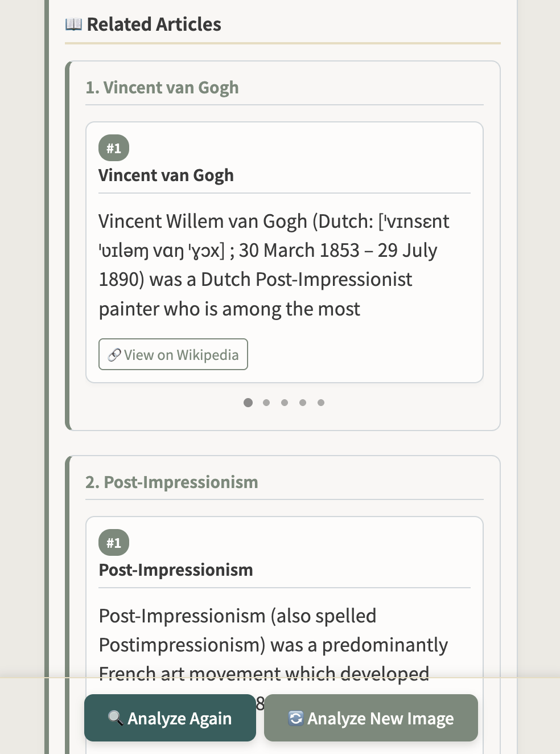This screenshot has height=754, width=560.
Task: Click the #1 badge in the Post-Impressionism card
Action: pos(114,543)
